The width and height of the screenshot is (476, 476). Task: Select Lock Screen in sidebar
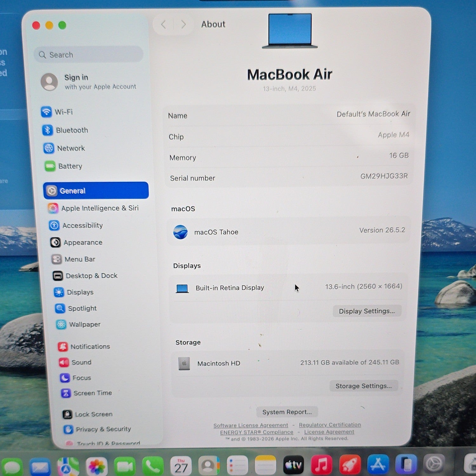point(88,414)
